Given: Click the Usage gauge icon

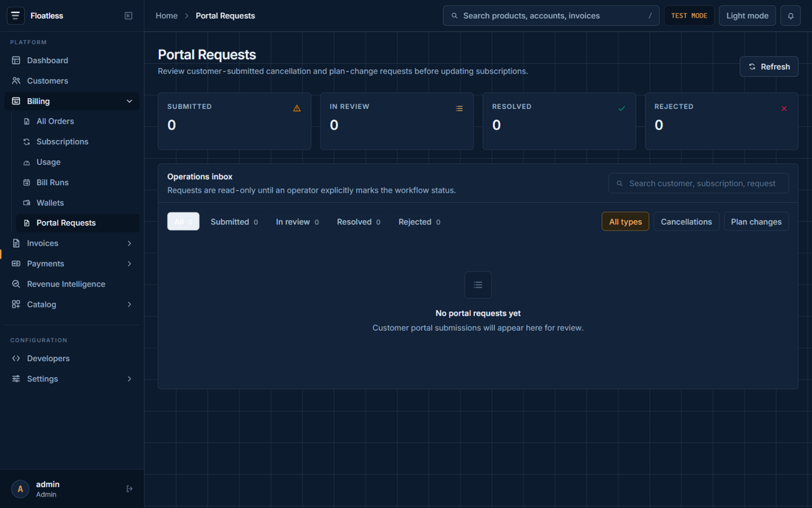Looking at the screenshot, I should point(27,162).
